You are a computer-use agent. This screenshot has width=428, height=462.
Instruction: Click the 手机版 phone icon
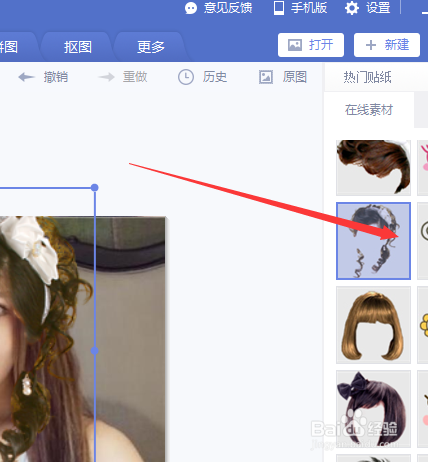[x=279, y=8]
